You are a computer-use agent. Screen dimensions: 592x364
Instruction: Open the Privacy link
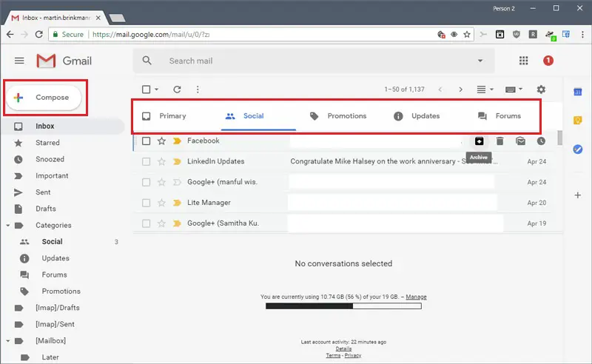coord(353,355)
